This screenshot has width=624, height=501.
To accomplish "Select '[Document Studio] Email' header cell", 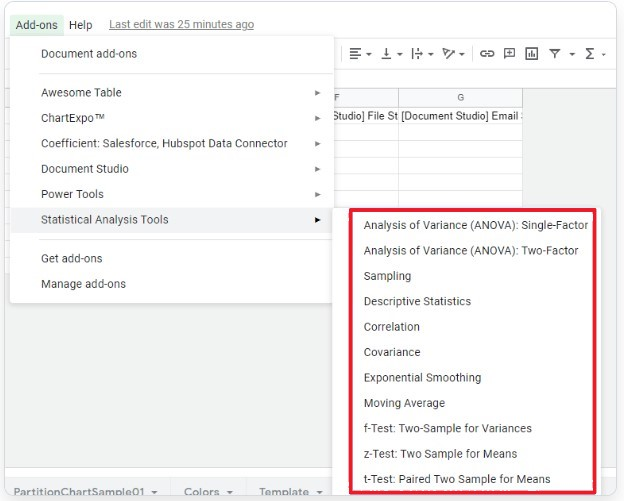I will click(x=460, y=116).
